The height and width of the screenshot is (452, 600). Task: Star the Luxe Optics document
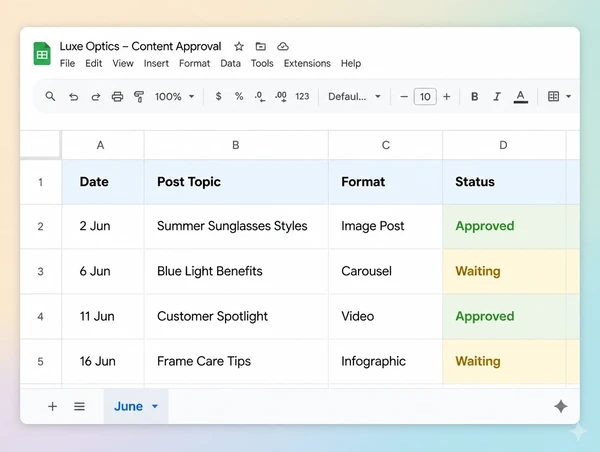(239, 46)
